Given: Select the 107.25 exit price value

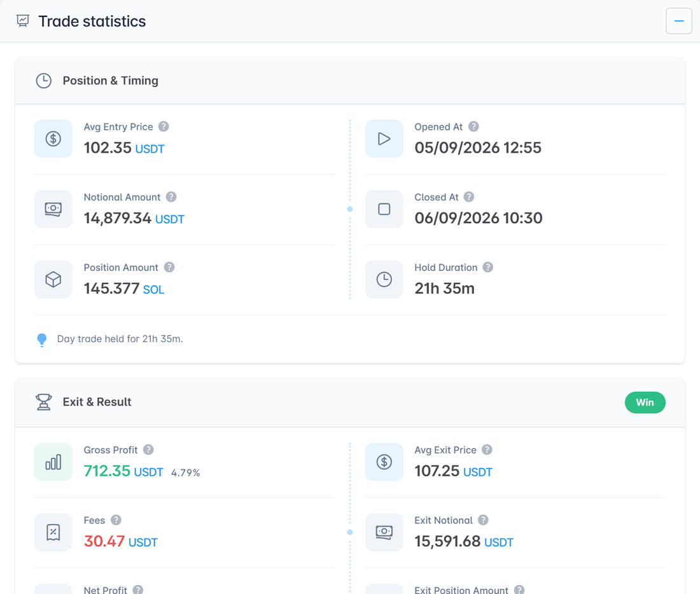Looking at the screenshot, I should coord(437,471).
